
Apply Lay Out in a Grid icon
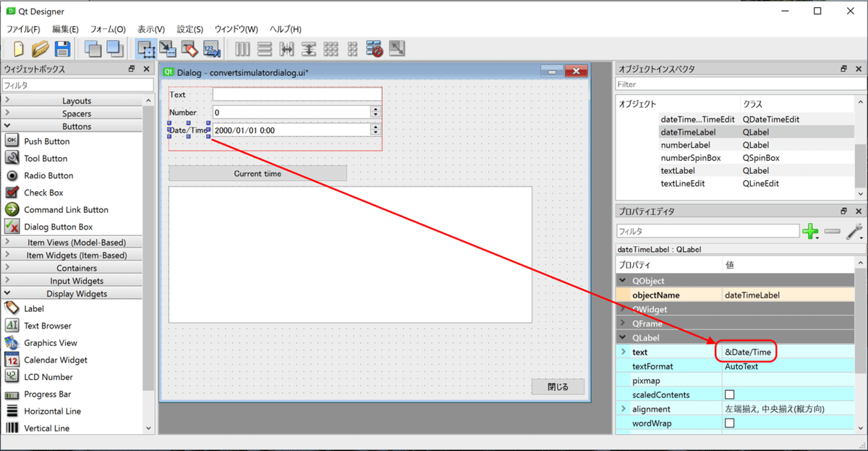pos(331,49)
